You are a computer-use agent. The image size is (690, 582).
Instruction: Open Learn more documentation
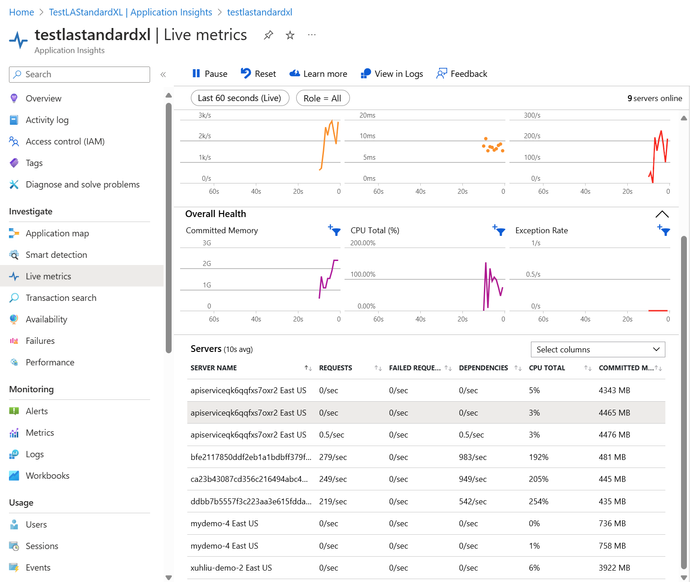[318, 74]
